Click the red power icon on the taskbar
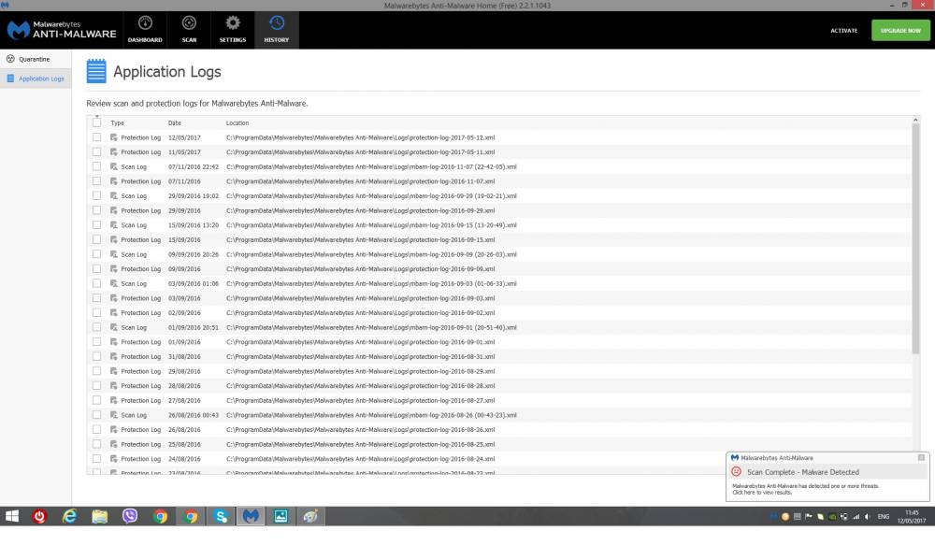Viewport: 935px width, 560px height. [39, 516]
